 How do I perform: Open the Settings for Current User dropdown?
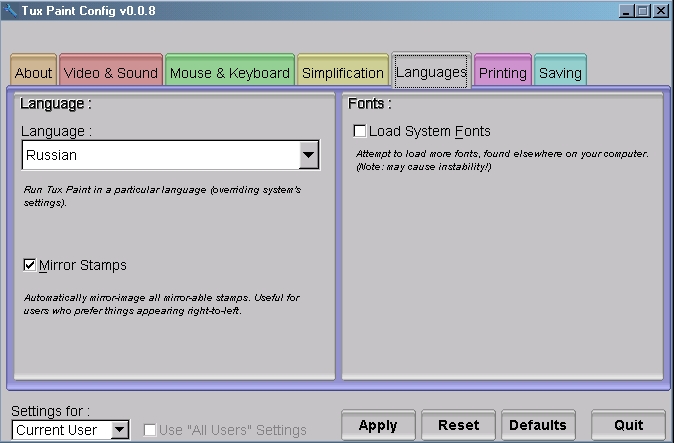pos(120,430)
